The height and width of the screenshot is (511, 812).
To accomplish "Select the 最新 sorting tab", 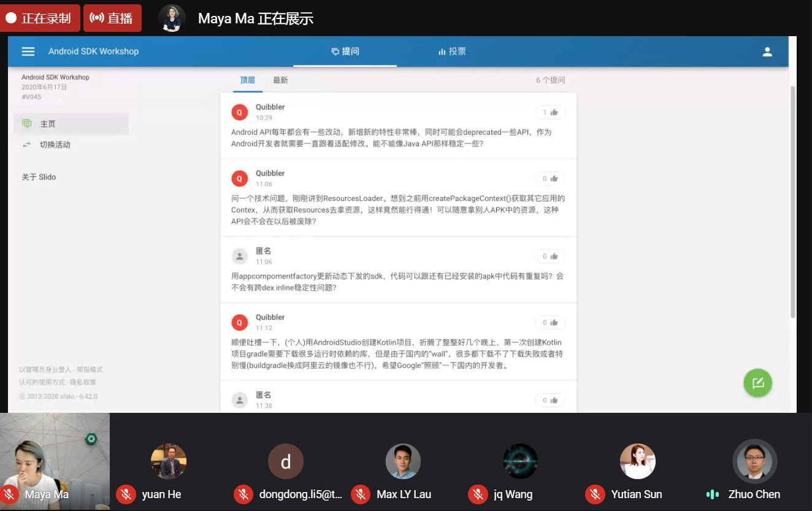I will (x=280, y=80).
